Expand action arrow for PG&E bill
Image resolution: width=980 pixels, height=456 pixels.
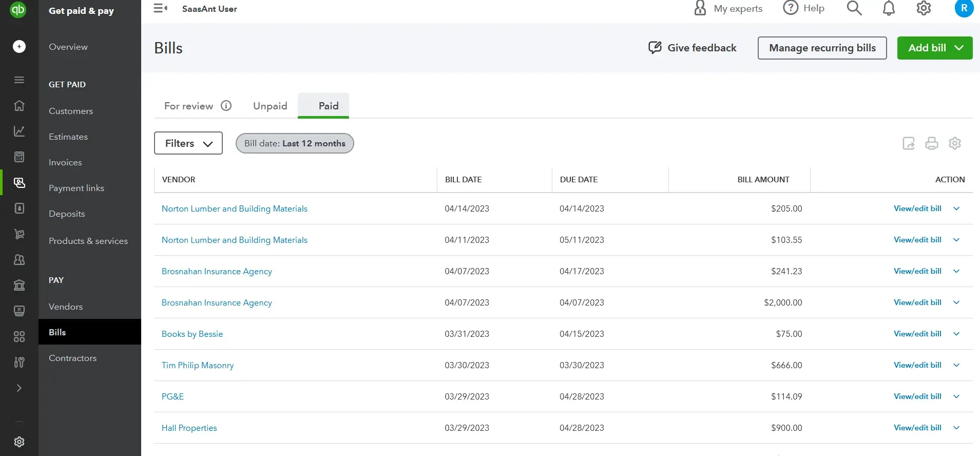[x=956, y=396]
